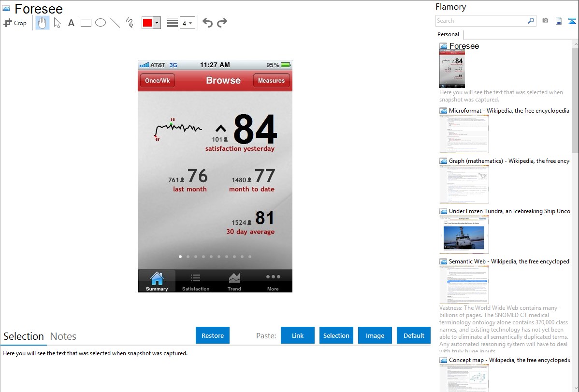Choose the straight line tool
The height and width of the screenshot is (392, 579).
pyautogui.click(x=115, y=23)
